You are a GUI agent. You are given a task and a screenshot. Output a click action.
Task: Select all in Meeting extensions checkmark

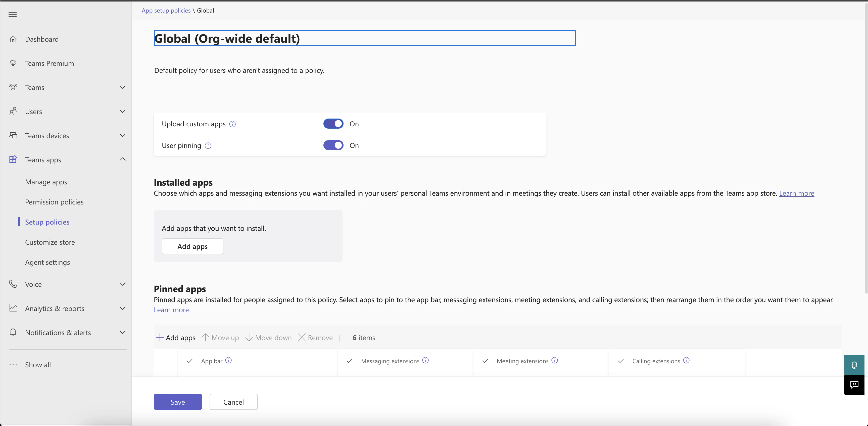485,361
